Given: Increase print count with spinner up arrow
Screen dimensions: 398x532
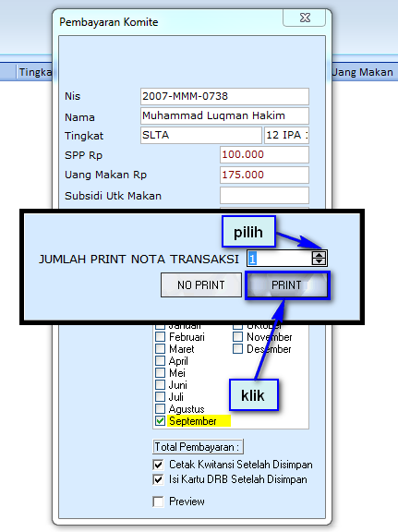Looking at the screenshot, I should 319,255.
